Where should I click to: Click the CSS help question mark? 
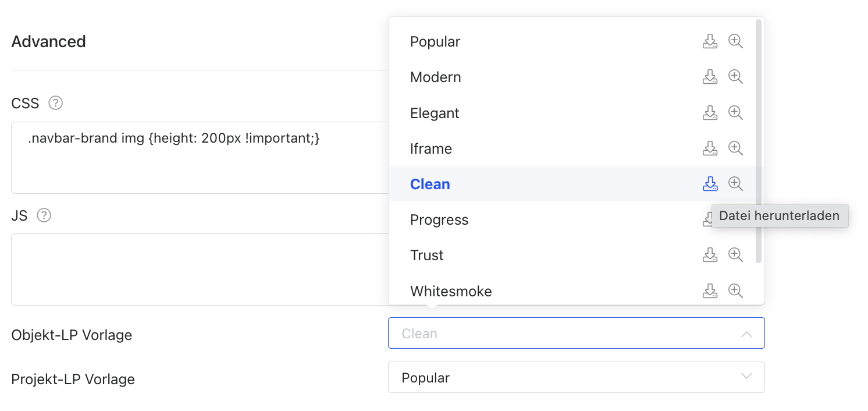55,104
